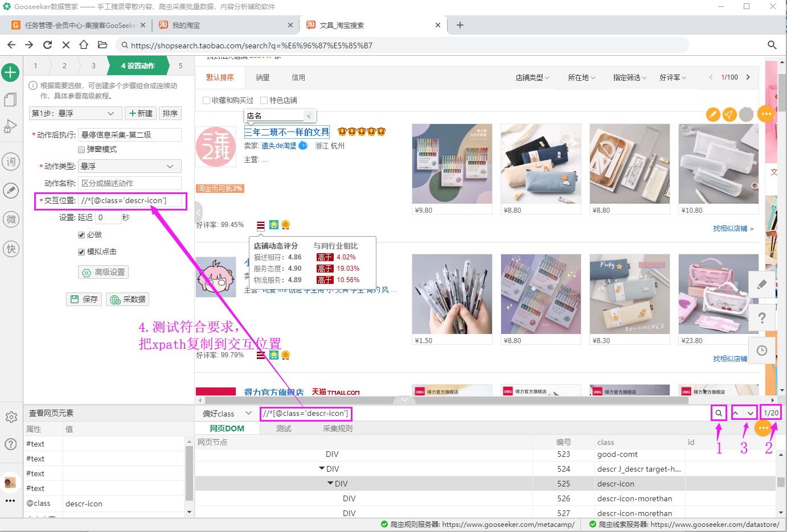This screenshot has height=532, width=787.
Task: Click the ¥9.80 pen set thumbnail
Action: tap(452, 164)
